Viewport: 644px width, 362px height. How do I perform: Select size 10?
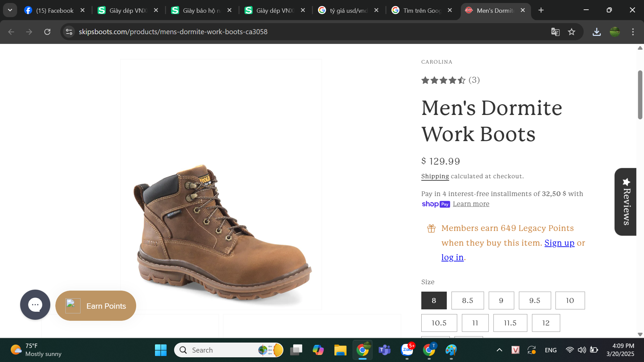coord(570,300)
